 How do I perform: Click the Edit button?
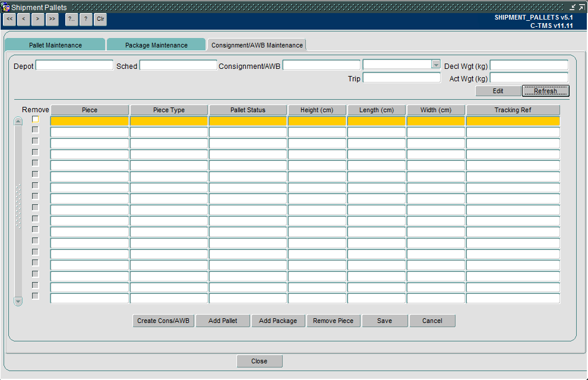tap(498, 91)
